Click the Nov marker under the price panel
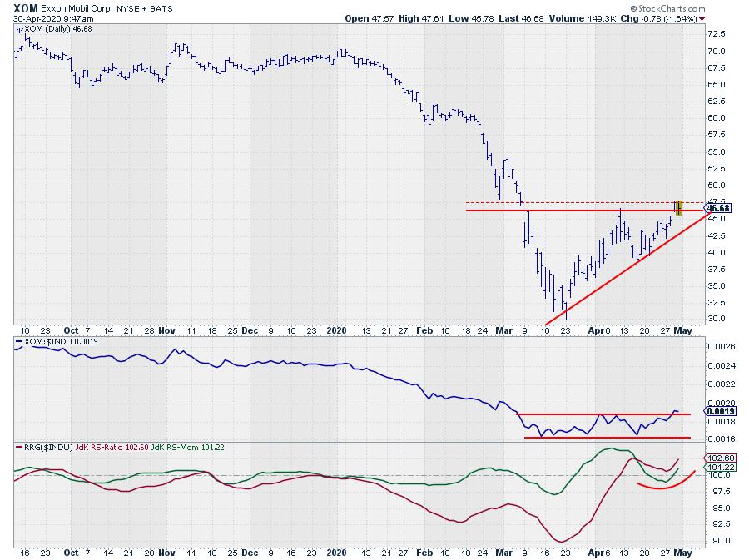Screen dimensions: 749x560 (x=166, y=330)
